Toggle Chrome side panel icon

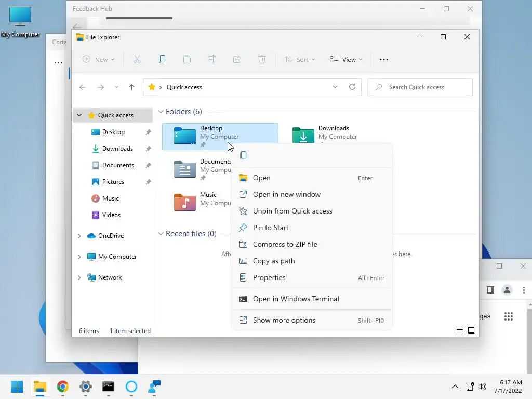tap(490, 290)
